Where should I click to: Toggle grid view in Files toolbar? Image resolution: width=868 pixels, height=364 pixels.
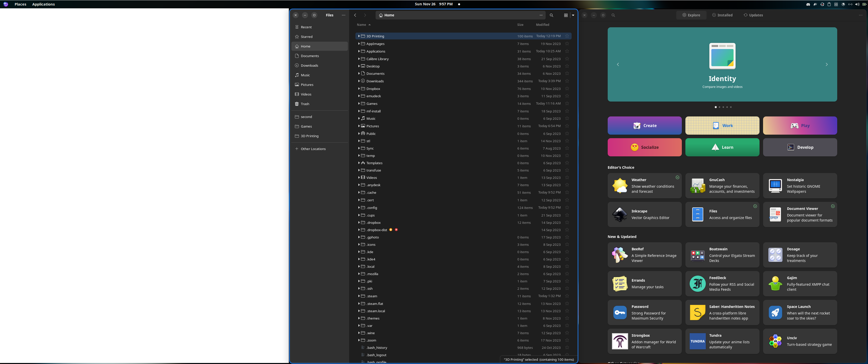pyautogui.click(x=566, y=15)
